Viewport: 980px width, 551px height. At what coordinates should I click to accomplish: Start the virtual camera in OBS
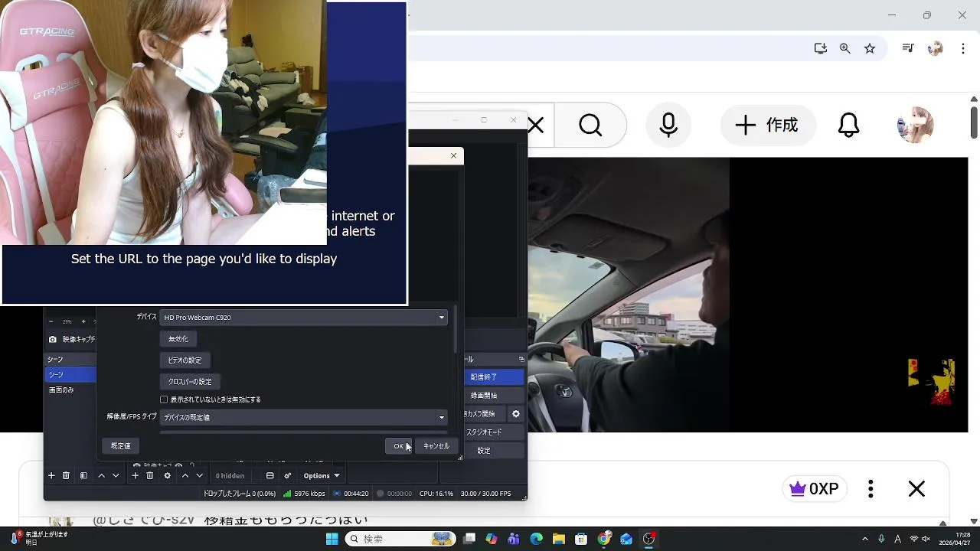click(484, 414)
